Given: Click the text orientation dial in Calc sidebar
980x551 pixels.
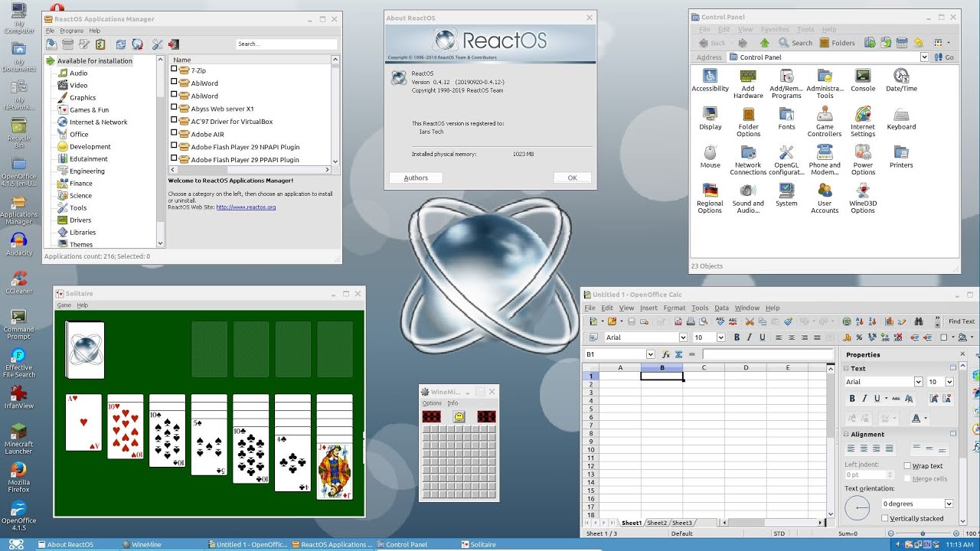Looking at the screenshot, I should click(857, 507).
